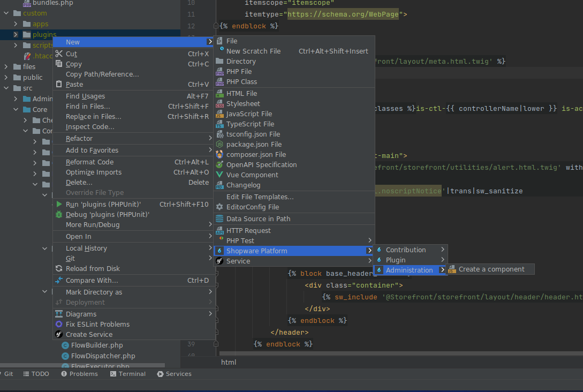Viewport: 583px width, 392px height.
Task: Open the TODO tool window
Action: [36, 373]
